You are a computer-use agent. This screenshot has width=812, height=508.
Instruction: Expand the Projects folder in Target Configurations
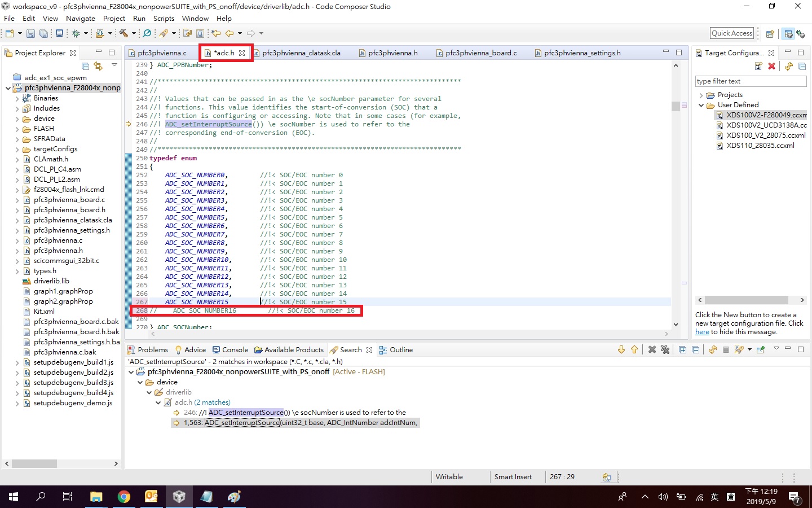pyautogui.click(x=701, y=95)
